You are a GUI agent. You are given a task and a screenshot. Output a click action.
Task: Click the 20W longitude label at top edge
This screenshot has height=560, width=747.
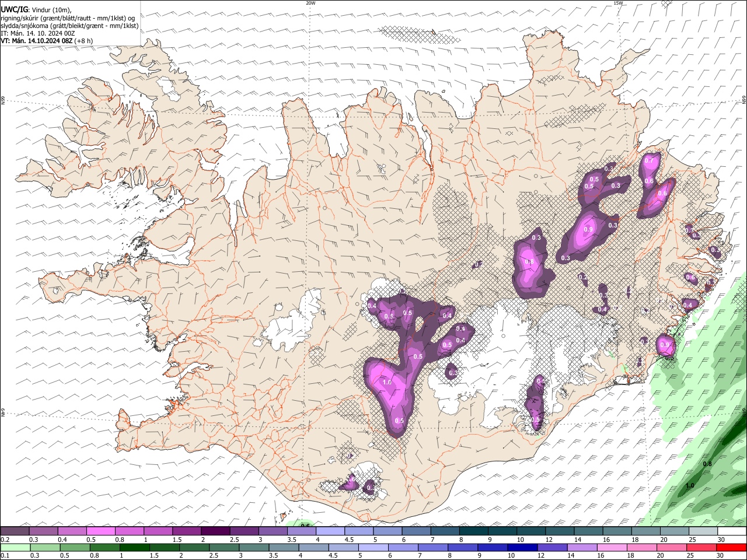pyautogui.click(x=310, y=3)
